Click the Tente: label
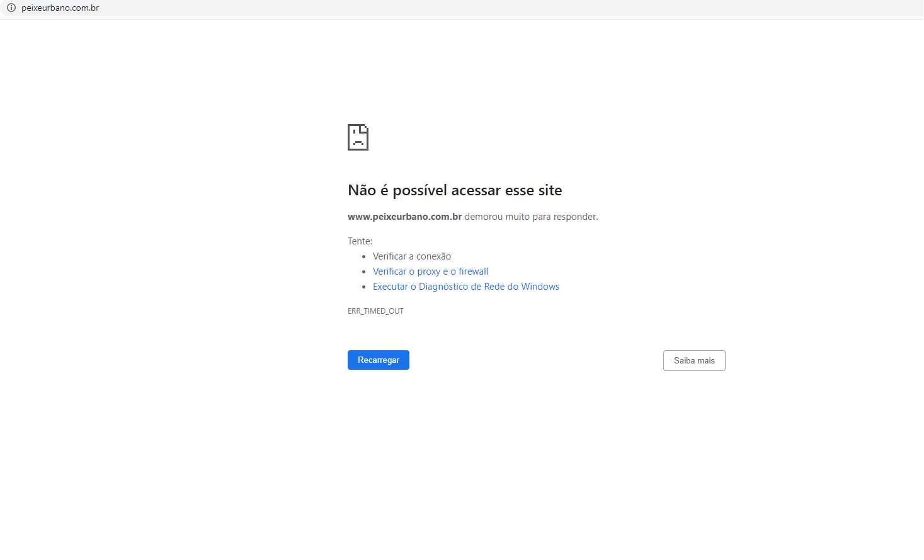Viewport: 924px width, 560px height. 360,241
